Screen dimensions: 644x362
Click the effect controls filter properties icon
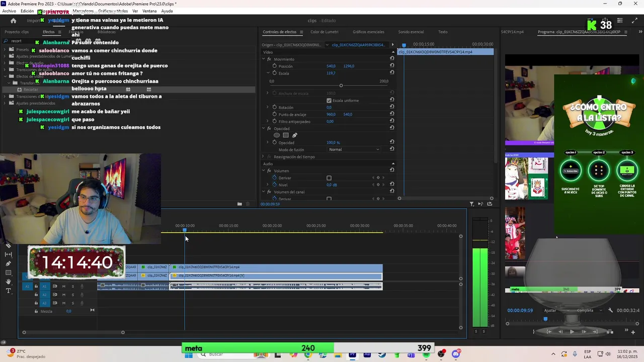472,204
